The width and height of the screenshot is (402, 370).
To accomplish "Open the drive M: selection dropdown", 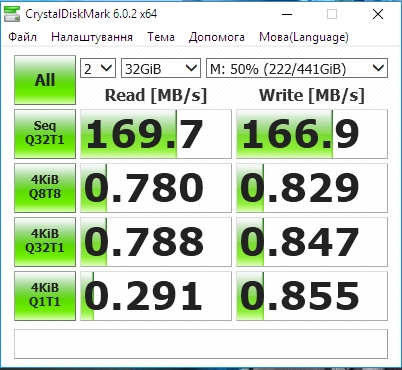I will (297, 68).
